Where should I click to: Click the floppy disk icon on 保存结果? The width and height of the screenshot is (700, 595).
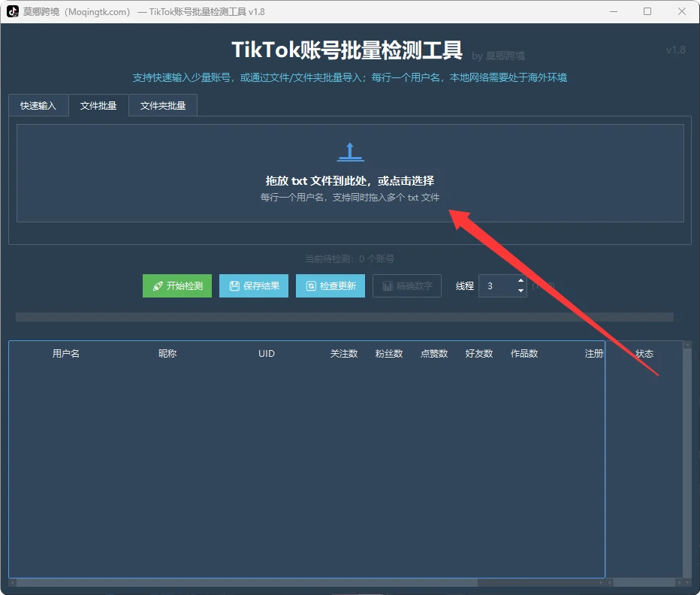pyautogui.click(x=234, y=286)
